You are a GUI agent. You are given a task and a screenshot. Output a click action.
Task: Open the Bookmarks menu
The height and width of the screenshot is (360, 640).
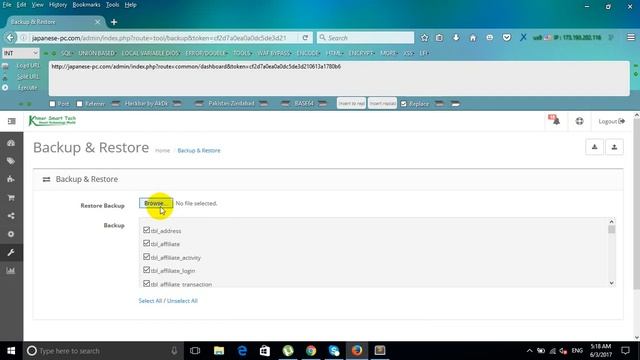tap(86, 5)
